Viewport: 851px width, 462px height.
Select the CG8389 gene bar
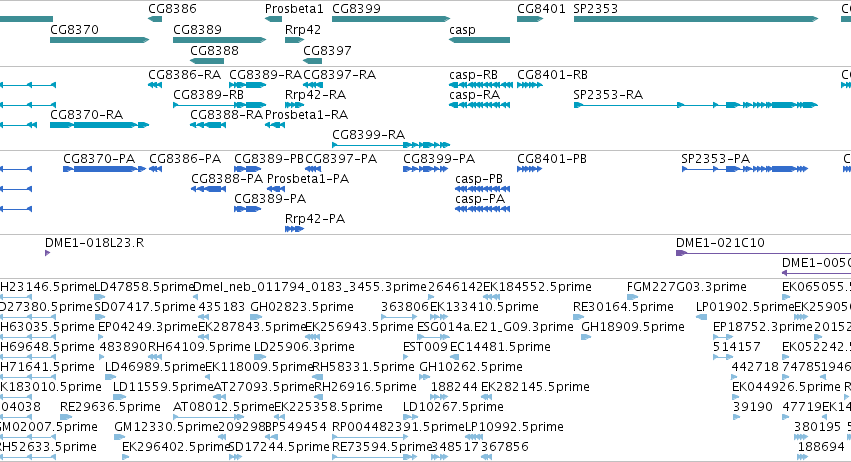coord(219,40)
